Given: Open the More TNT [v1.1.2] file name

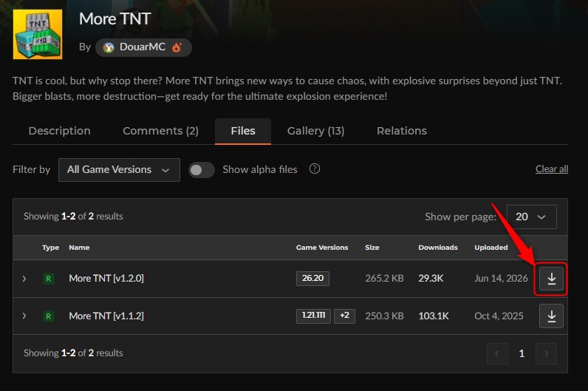Looking at the screenshot, I should (x=106, y=316).
